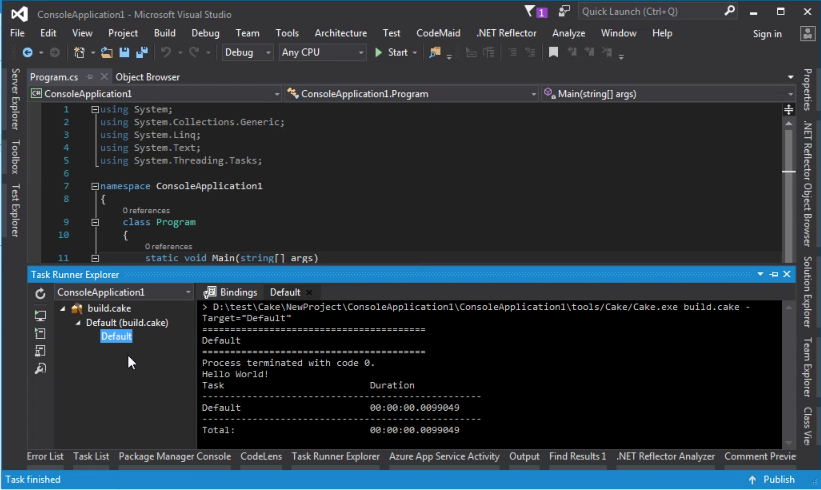Collapse the class Program block
Image resolution: width=821 pixels, height=490 pixels.
[x=95, y=222]
